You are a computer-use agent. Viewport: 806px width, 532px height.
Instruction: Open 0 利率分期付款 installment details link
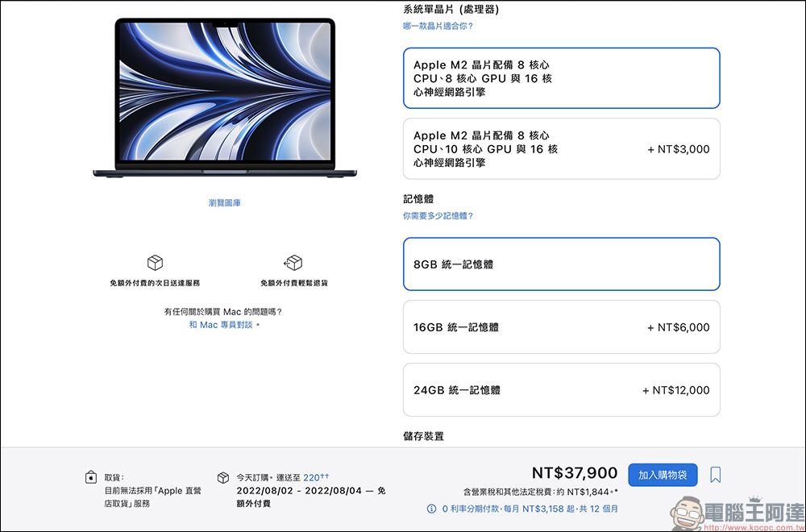[530, 509]
